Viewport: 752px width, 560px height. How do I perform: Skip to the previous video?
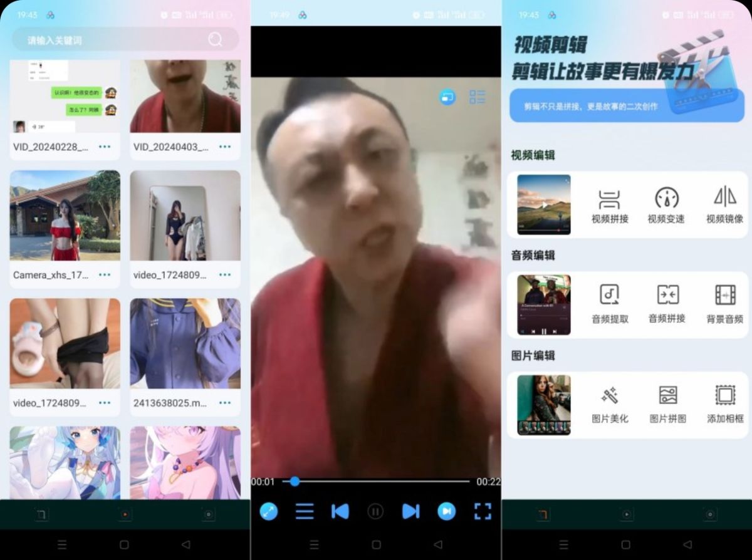pyautogui.click(x=340, y=512)
